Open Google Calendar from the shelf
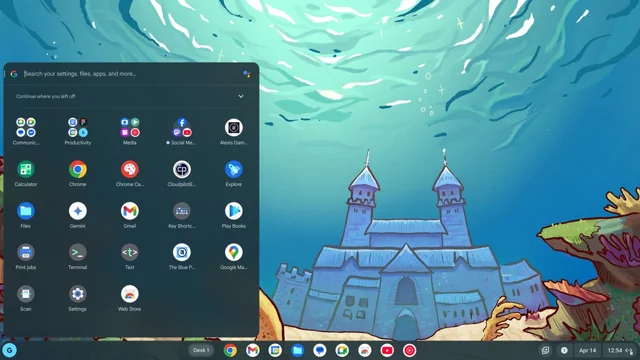Image resolution: width=640 pixels, height=360 pixels. click(x=275, y=350)
